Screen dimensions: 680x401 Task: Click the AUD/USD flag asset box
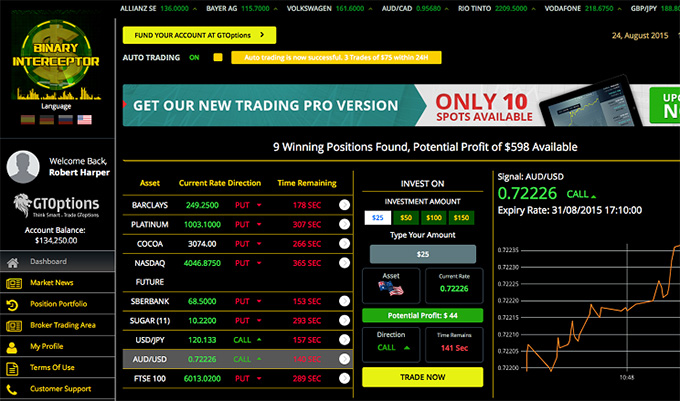coord(391,285)
